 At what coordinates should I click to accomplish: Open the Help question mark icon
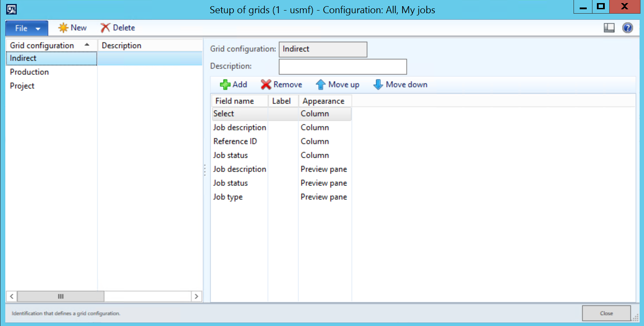[627, 28]
